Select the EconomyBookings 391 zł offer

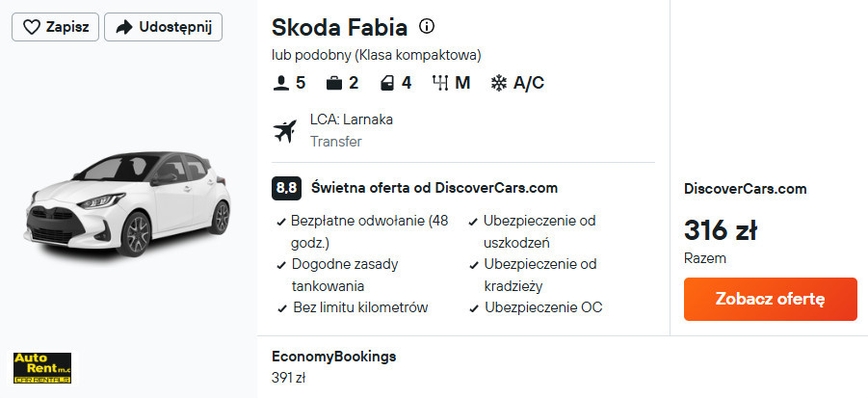[334, 366]
